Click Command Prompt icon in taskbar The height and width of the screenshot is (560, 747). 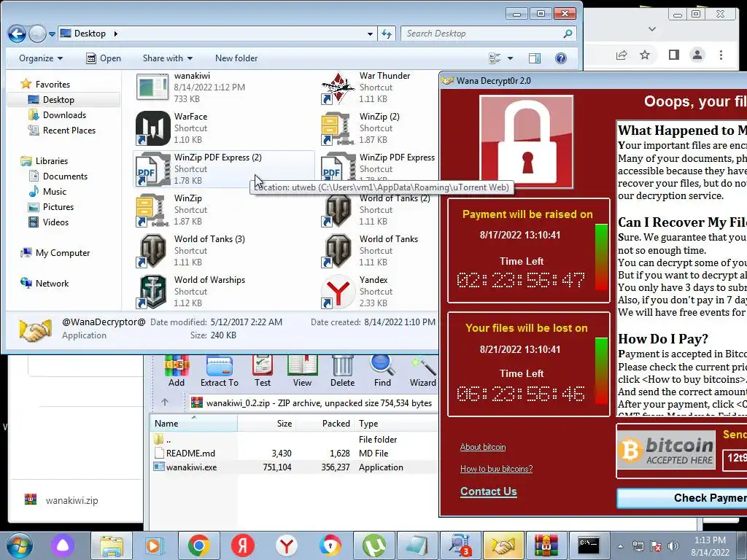(x=589, y=545)
